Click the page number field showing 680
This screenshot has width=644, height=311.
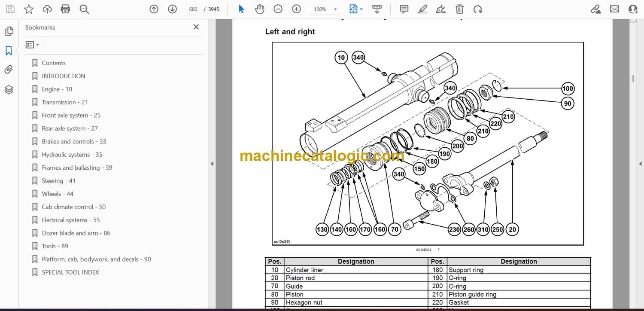[193, 9]
